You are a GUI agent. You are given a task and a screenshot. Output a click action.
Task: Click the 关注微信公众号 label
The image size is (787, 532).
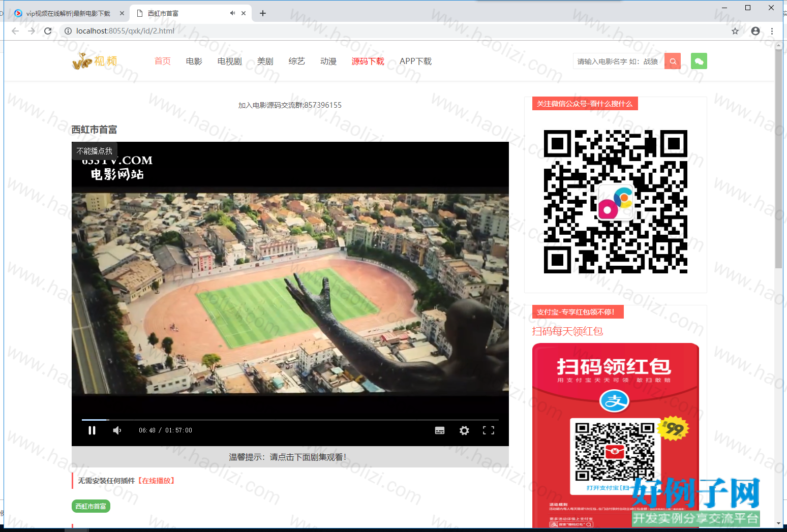[x=585, y=104]
